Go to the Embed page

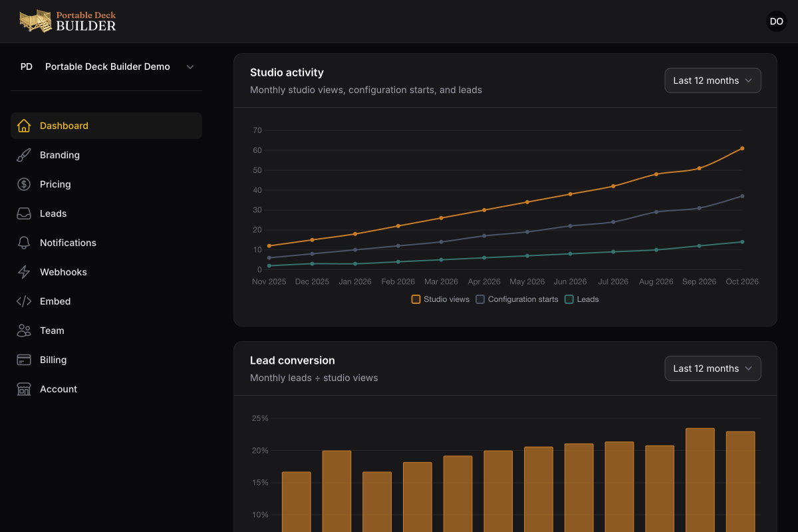click(x=106, y=301)
